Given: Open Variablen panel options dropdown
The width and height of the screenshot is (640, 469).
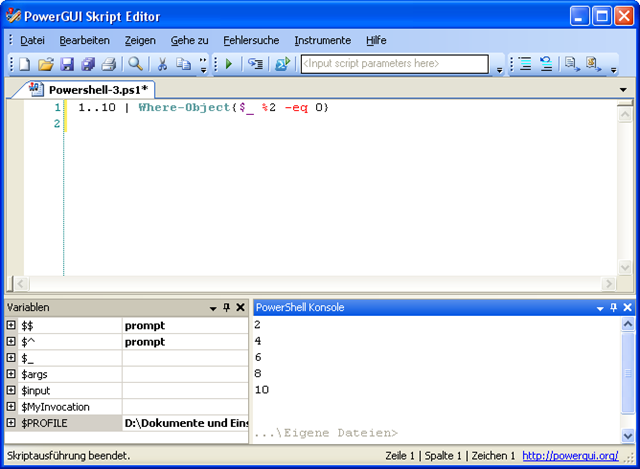Looking at the screenshot, I should tap(213, 308).
